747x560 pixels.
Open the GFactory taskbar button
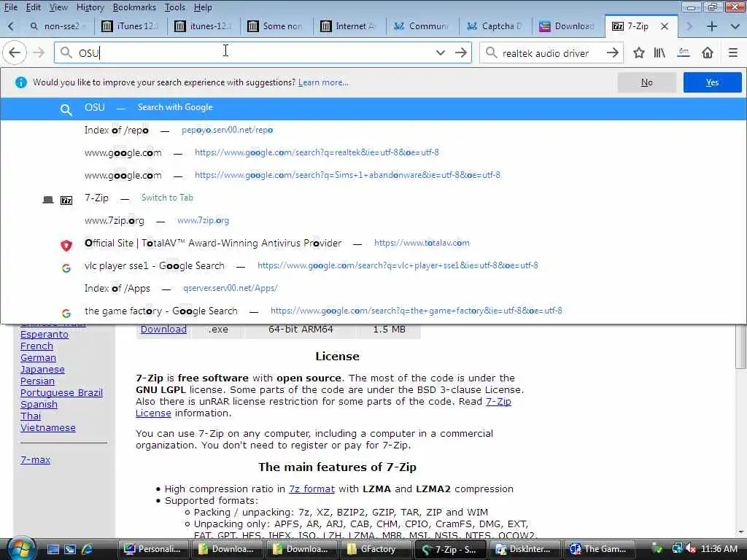(x=377, y=549)
